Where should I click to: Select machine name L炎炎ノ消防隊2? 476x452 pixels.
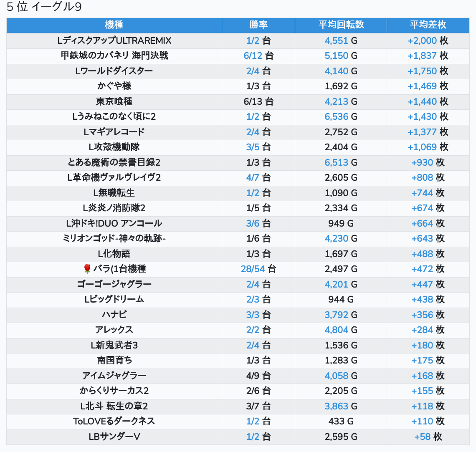[x=114, y=208]
